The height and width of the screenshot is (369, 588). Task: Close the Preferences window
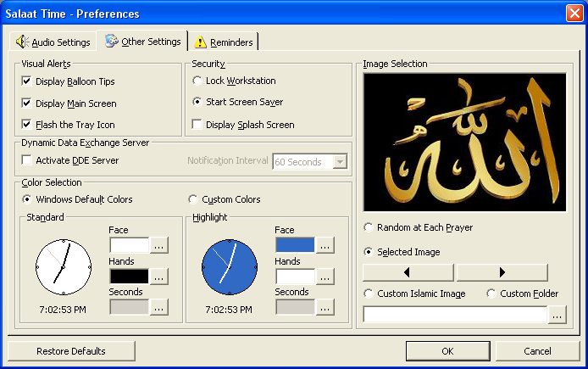coord(574,13)
